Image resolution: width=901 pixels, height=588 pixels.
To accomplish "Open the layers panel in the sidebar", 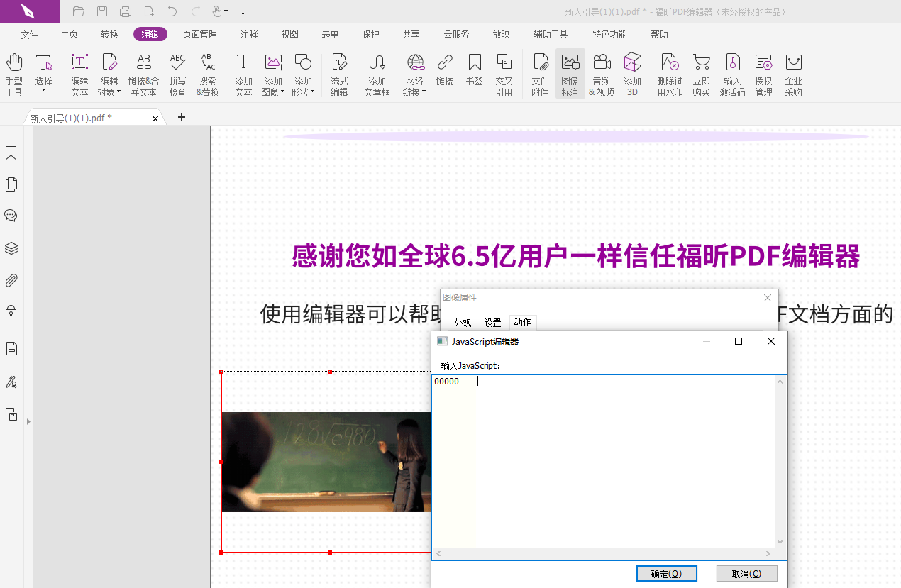I will point(11,248).
